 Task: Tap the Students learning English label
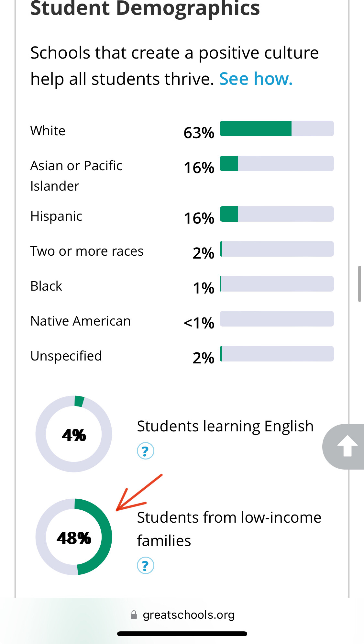(225, 426)
